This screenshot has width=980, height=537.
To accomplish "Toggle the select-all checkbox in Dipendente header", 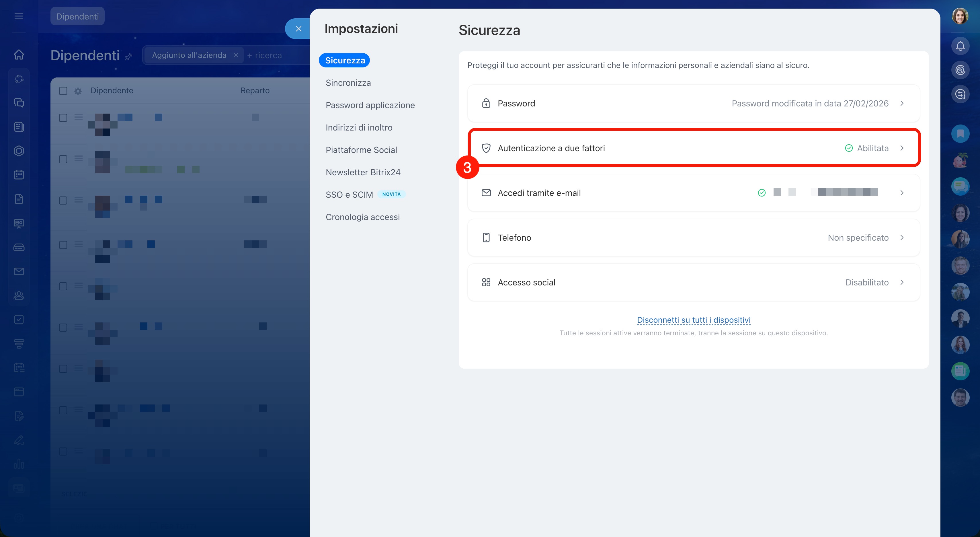I will (x=63, y=91).
